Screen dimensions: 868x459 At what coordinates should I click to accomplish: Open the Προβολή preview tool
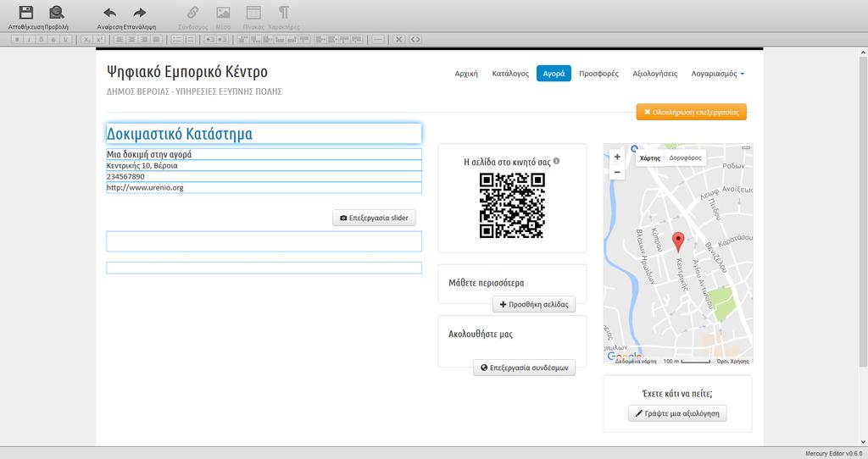[x=56, y=12]
